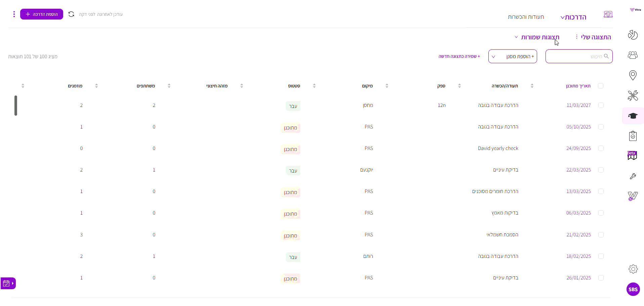Click הדרכת חומרים מסוכנים training name
This screenshot has width=644, height=306.
point(495,191)
